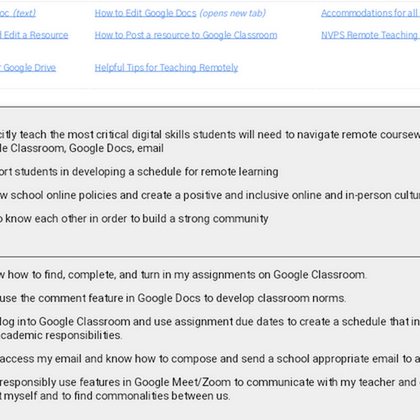This screenshot has height=420, width=420.
Task: Click the line about features in Google Meet/Zoom
Action: [210, 382]
